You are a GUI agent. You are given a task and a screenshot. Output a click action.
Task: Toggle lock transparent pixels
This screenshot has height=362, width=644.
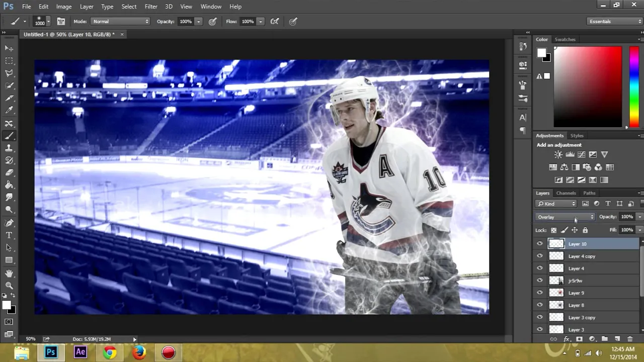tap(554, 230)
